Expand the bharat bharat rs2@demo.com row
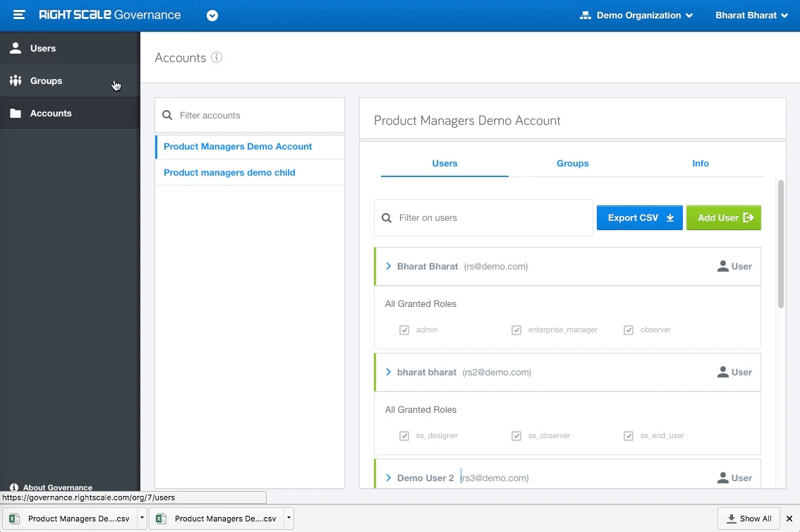 point(388,373)
